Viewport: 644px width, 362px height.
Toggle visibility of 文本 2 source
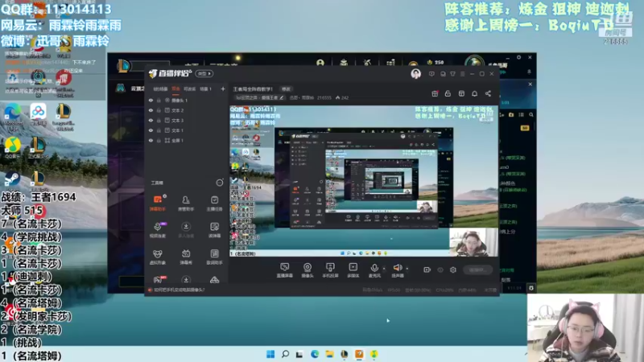[x=151, y=110]
